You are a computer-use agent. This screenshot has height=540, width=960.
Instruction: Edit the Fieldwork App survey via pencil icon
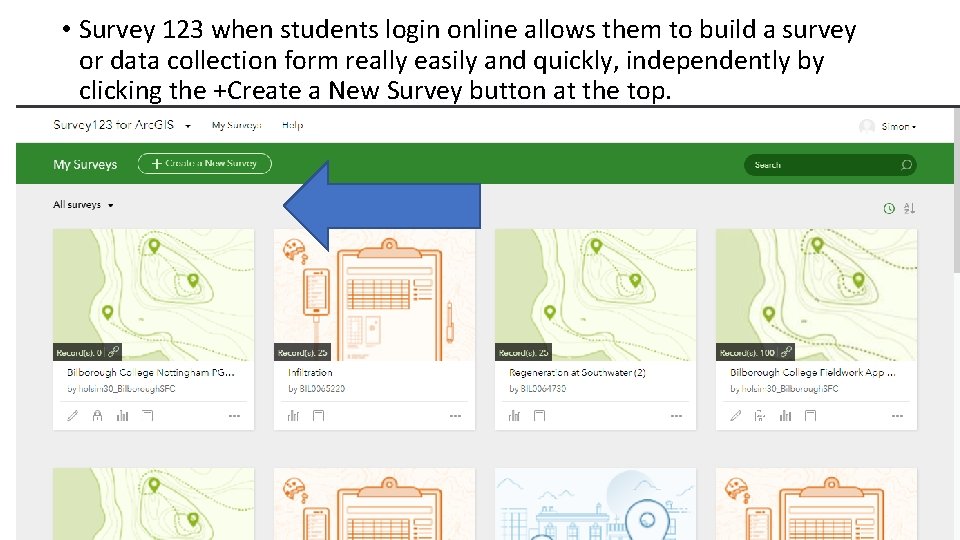[735, 416]
